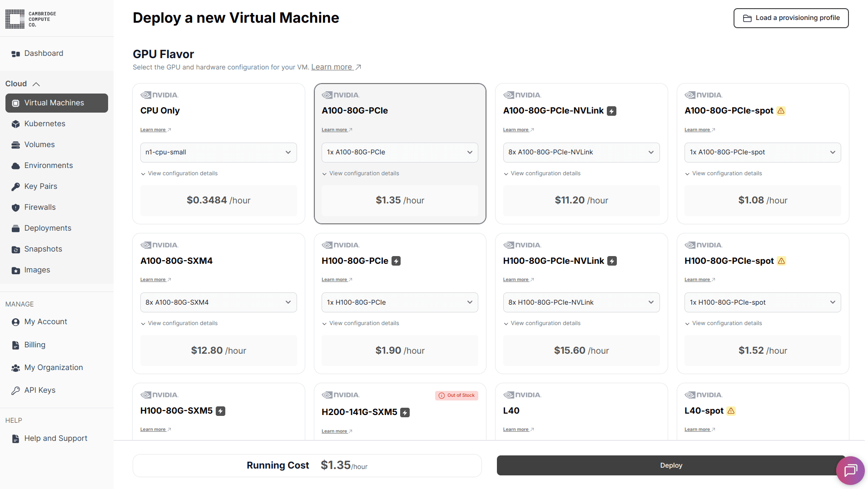Navigate to Dashboard in the sidebar
Screen dimensions: 868x489
[44, 53]
